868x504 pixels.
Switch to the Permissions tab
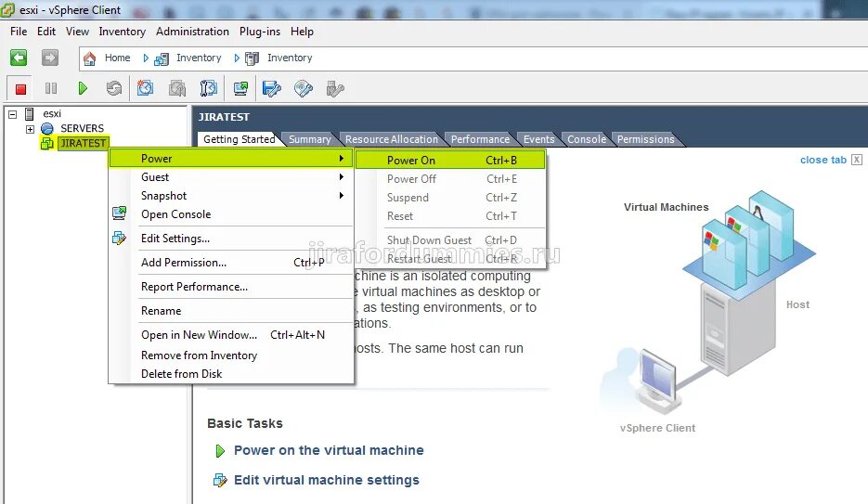point(645,139)
